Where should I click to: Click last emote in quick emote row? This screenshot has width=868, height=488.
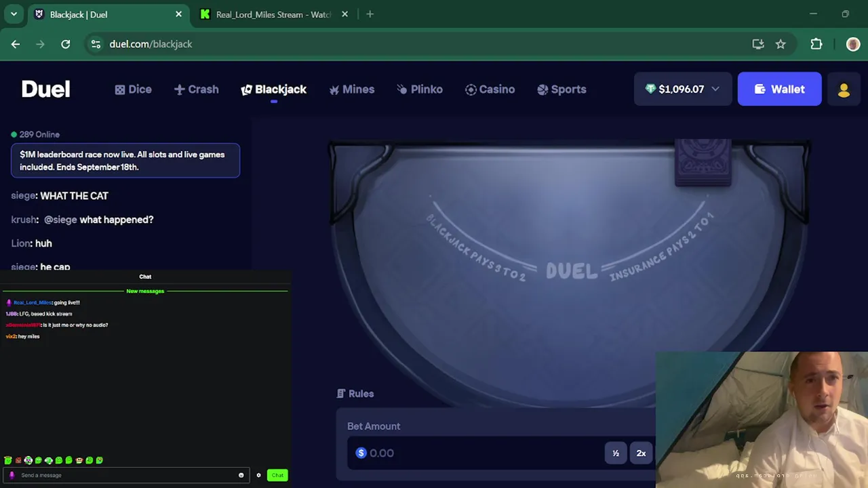99,460
